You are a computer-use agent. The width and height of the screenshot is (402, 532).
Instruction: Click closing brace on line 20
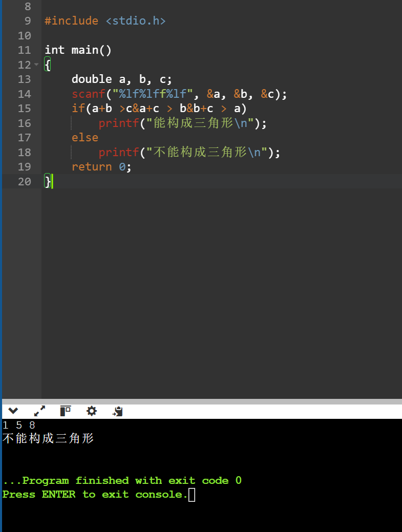tap(48, 182)
